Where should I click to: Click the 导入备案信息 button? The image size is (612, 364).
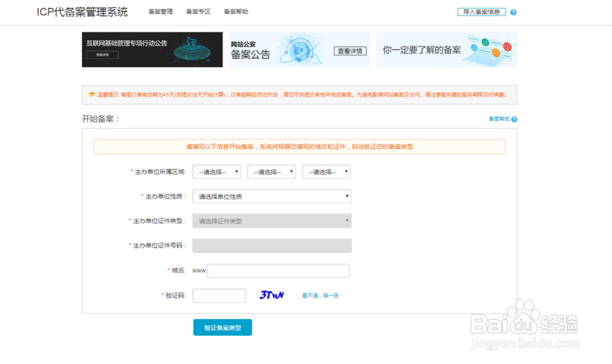481,12
